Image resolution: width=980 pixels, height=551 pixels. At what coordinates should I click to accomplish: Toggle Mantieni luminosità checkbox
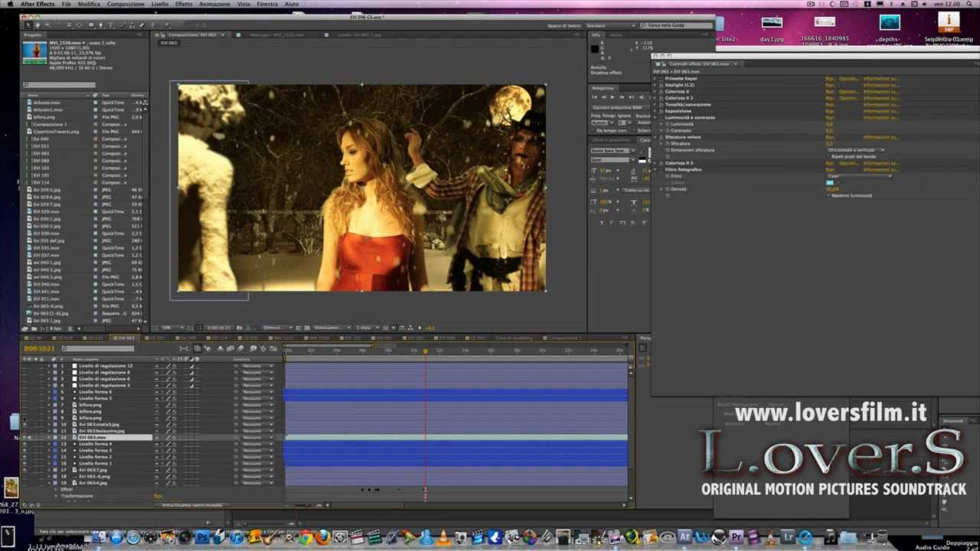[828, 195]
